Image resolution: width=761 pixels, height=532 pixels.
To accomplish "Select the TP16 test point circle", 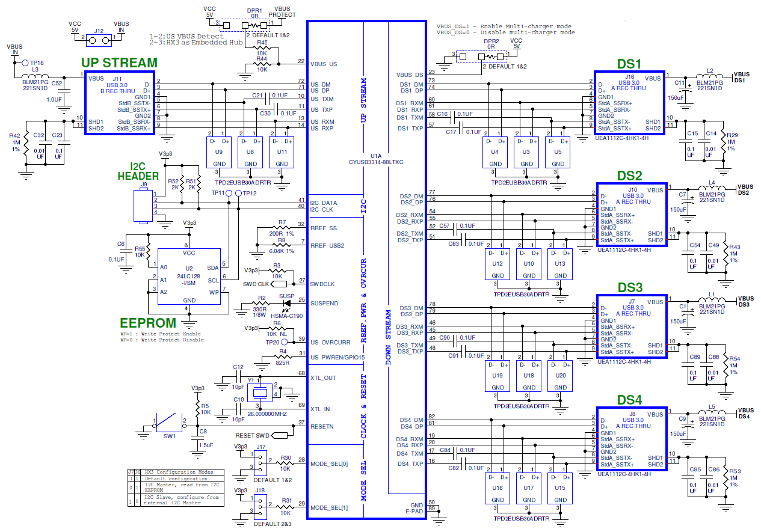I will (x=25, y=63).
